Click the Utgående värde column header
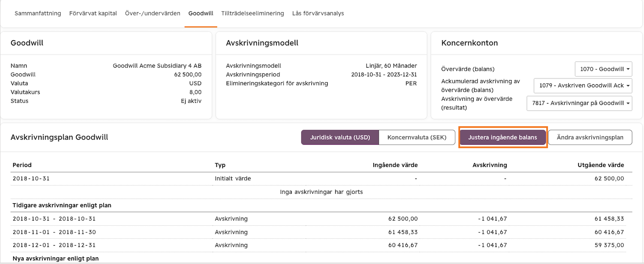The height and width of the screenshot is (264, 644). 601,165
